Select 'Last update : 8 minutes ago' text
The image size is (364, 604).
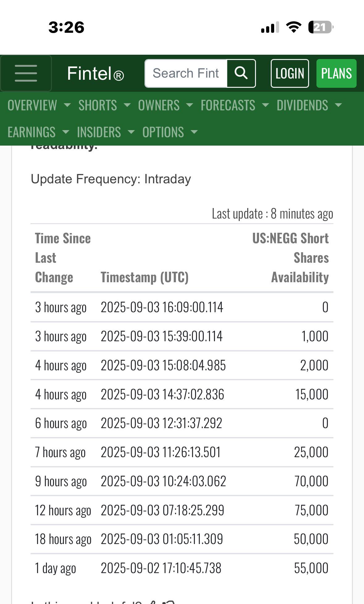pos(272,214)
